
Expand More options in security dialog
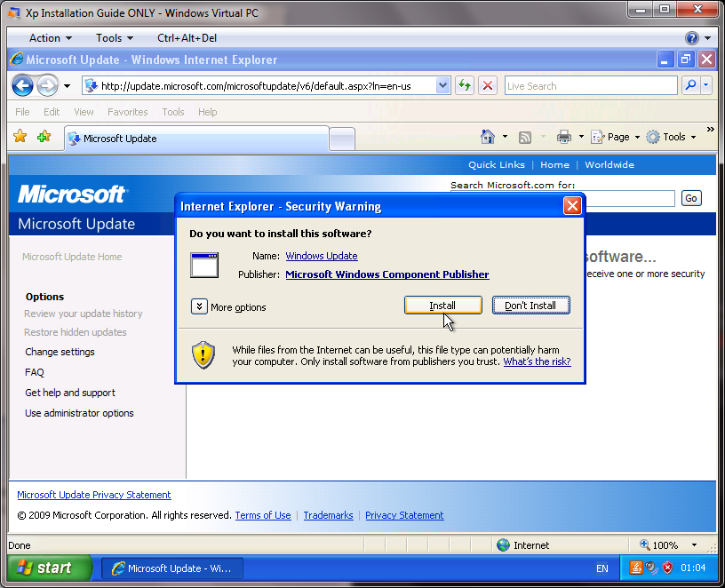(x=199, y=306)
